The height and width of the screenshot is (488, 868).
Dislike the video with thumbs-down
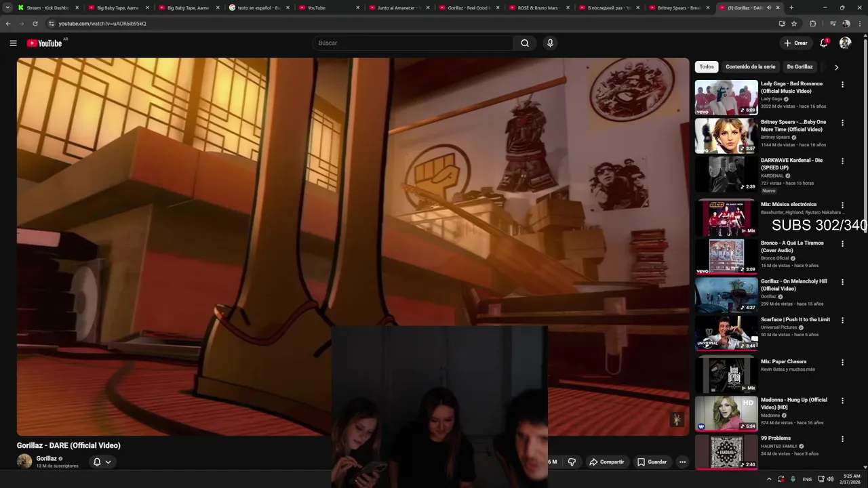(572, 462)
